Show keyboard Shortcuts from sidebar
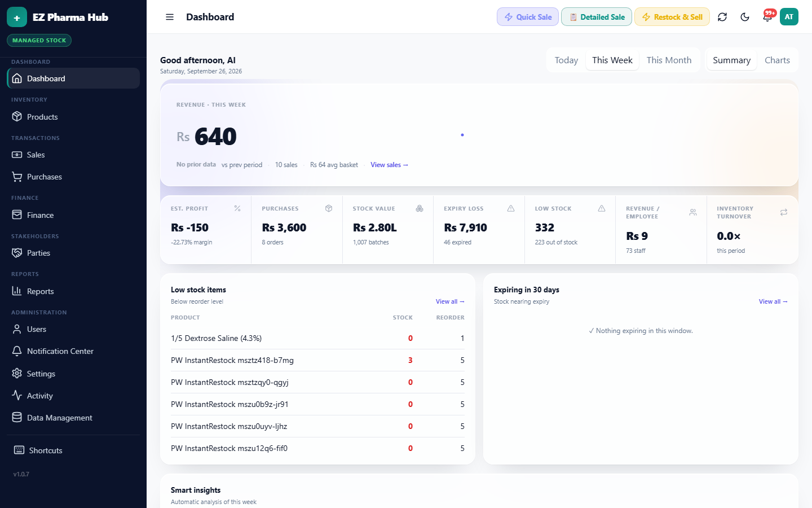Viewport: 812px width, 508px height. tap(73, 450)
